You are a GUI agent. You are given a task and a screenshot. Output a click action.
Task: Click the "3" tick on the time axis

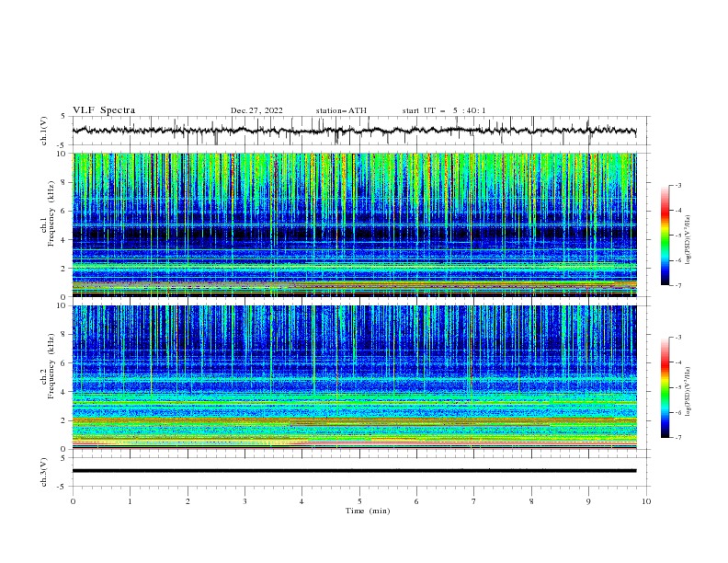pyautogui.click(x=245, y=501)
